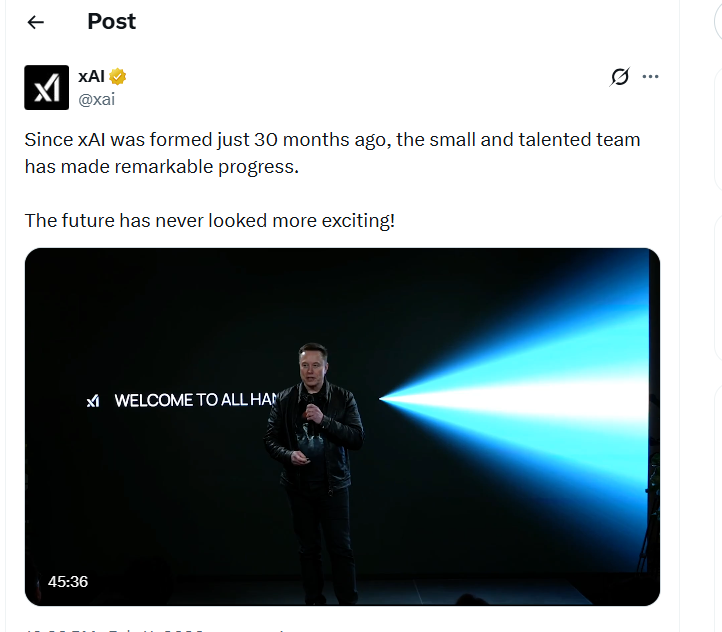The image size is (722, 632).
Task: Go back using the left arrow
Action: pos(36,22)
